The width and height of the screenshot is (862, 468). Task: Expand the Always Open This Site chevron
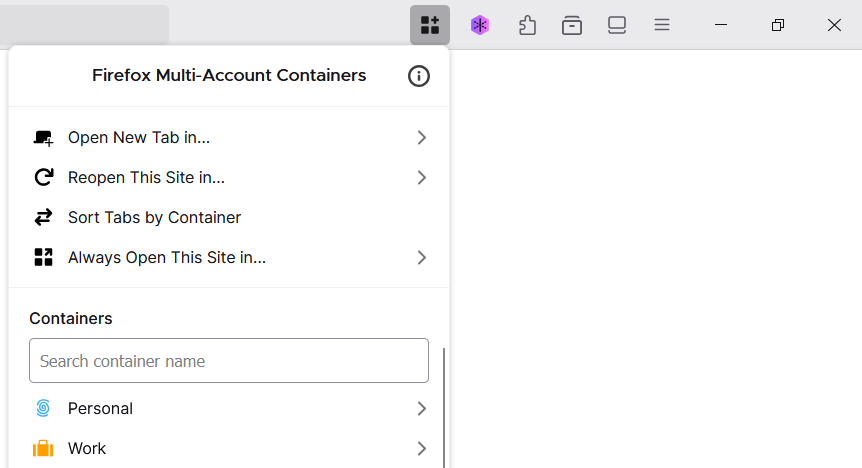[422, 257]
